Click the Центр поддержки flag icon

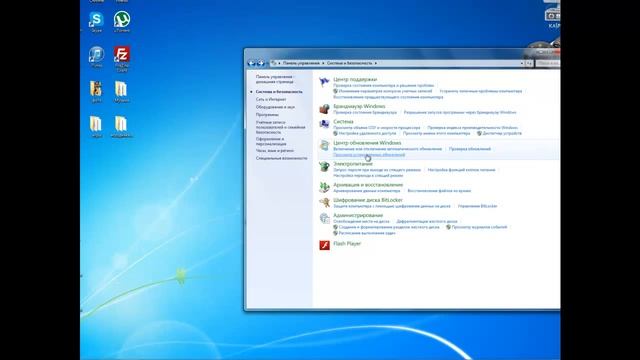(x=324, y=82)
